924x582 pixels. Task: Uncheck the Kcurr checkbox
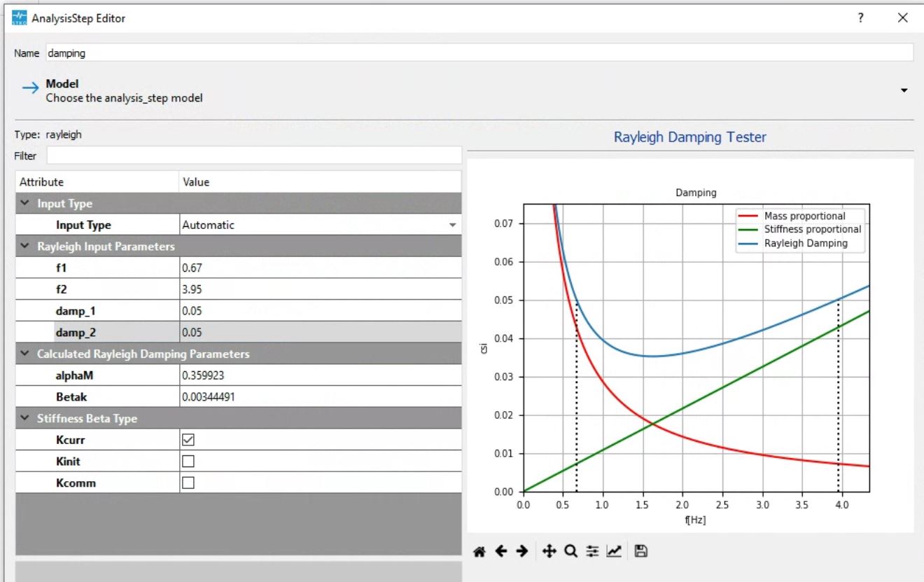tap(188, 440)
